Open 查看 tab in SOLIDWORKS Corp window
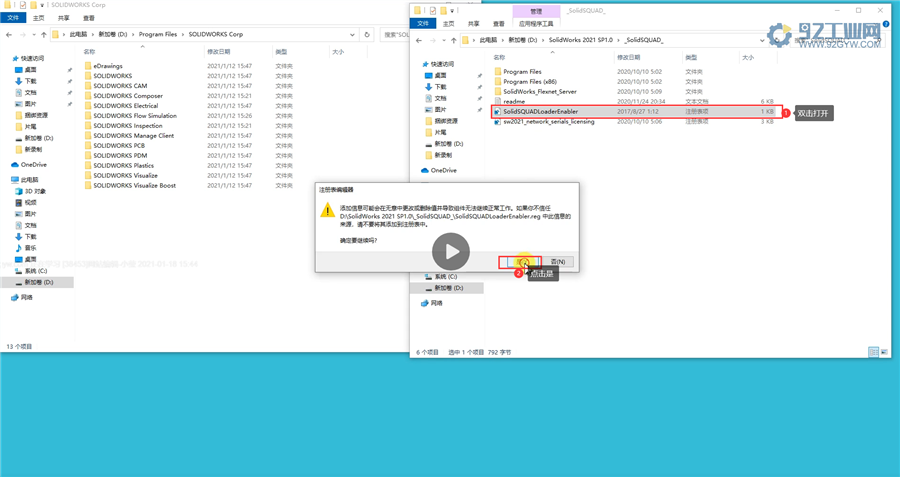This screenshot has width=900, height=477. [89, 18]
